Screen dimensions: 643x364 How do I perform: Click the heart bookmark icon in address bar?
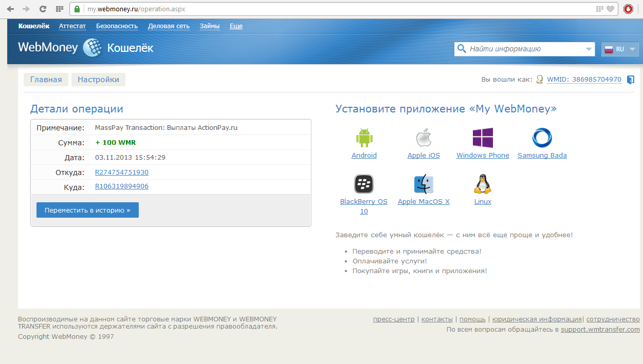click(x=610, y=9)
